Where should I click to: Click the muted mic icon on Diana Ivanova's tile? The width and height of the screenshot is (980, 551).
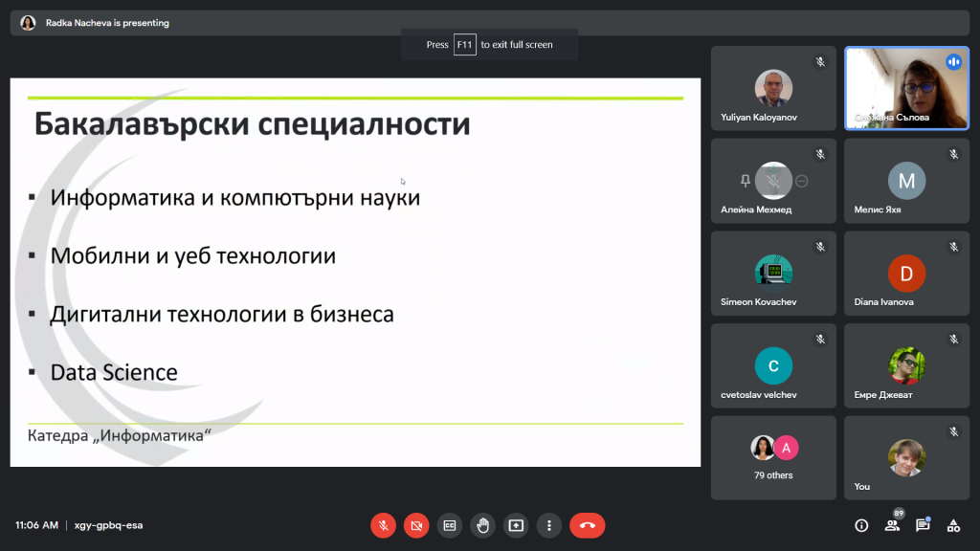click(x=954, y=247)
